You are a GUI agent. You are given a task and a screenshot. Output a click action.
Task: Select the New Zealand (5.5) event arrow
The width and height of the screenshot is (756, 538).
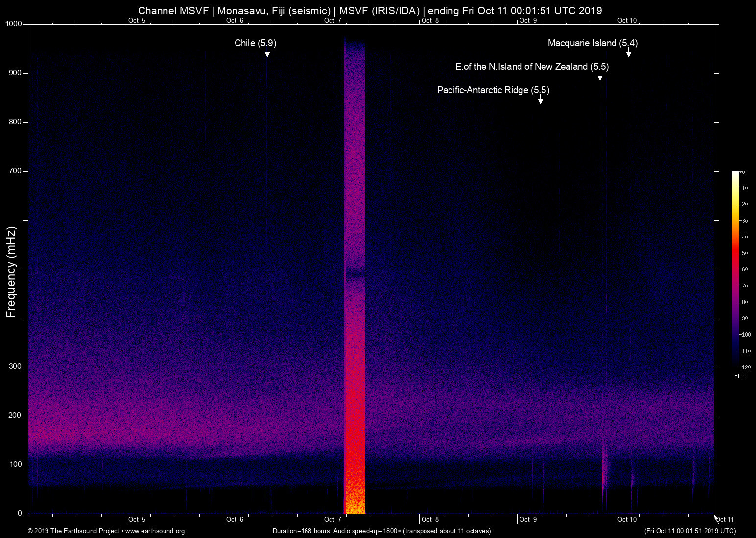600,77
